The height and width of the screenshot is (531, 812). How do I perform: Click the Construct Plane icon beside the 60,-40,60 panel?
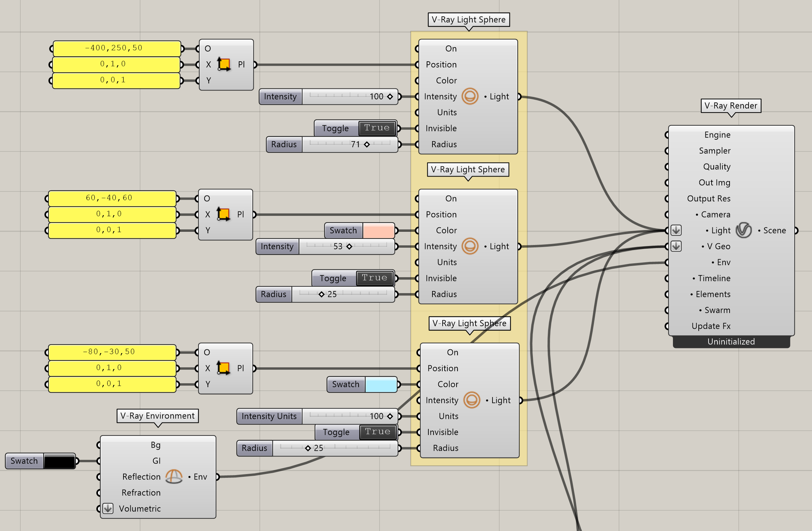[x=223, y=214]
